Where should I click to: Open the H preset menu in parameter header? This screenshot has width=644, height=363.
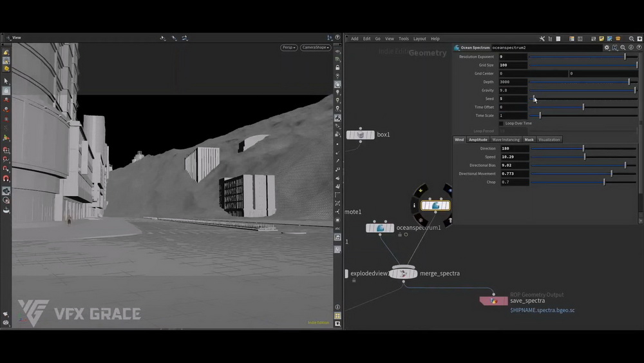click(x=615, y=48)
